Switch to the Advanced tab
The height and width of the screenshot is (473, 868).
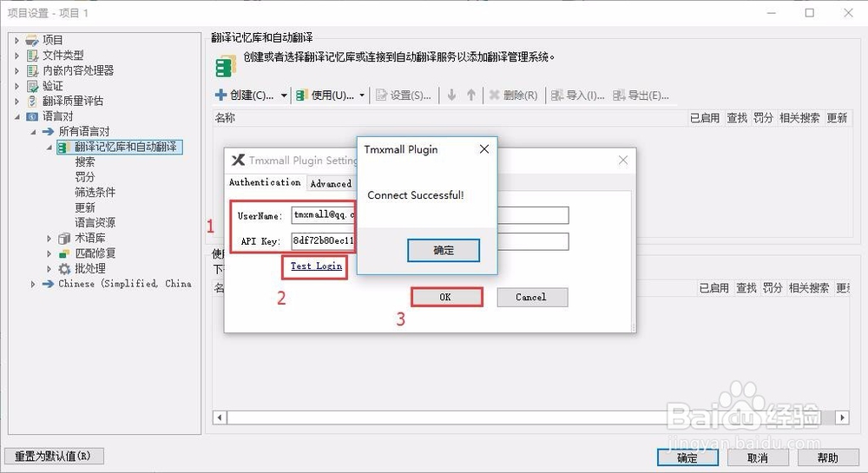click(331, 184)
